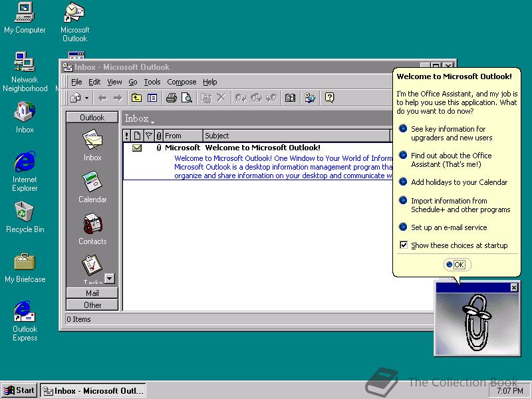
Task: Open Microsoft Outlook desktop shortcut
Action: [x=74, y=22]
